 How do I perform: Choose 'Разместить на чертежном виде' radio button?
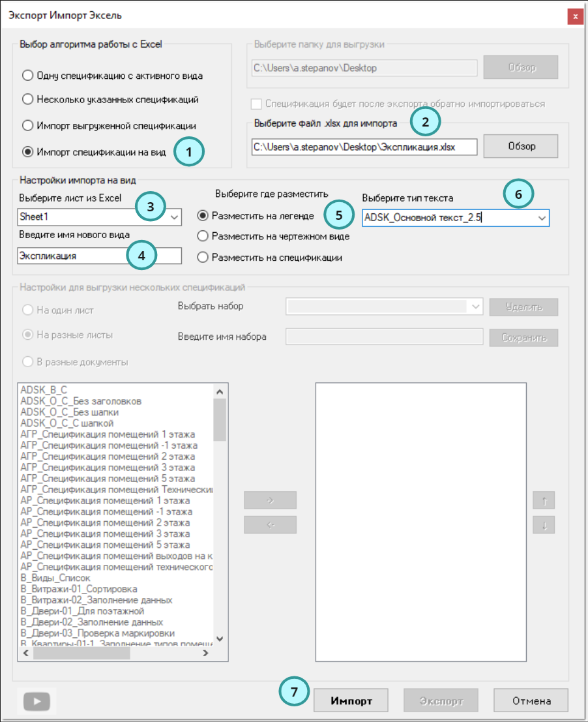click(273, 236)
